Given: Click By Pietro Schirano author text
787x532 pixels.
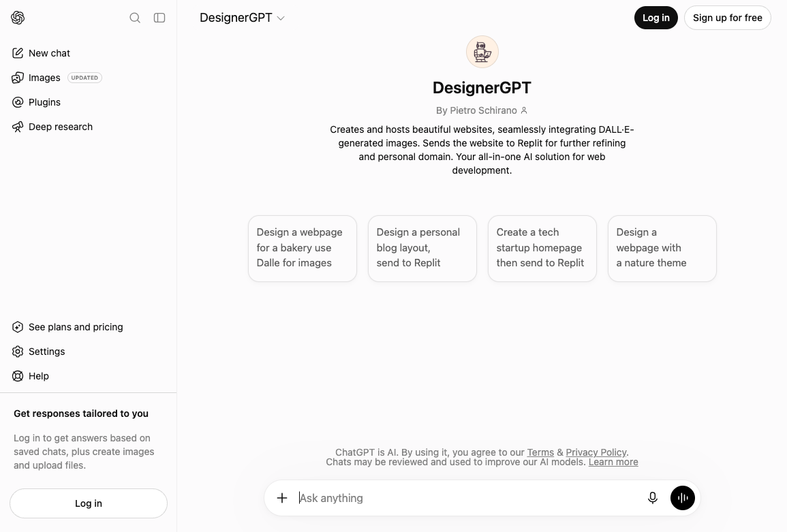Looking at the screenshot, I should (x=476, y=110).
